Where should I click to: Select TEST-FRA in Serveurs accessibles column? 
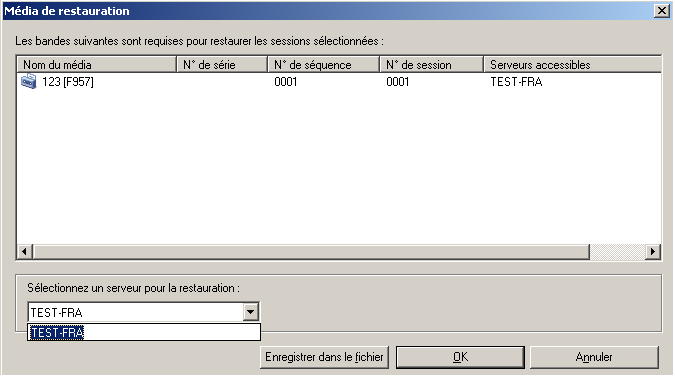[x=516, y=81]
